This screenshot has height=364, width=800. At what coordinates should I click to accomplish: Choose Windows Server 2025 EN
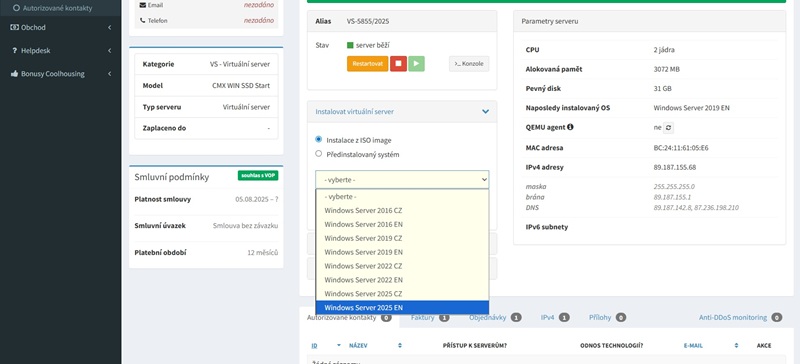[402, 307]
